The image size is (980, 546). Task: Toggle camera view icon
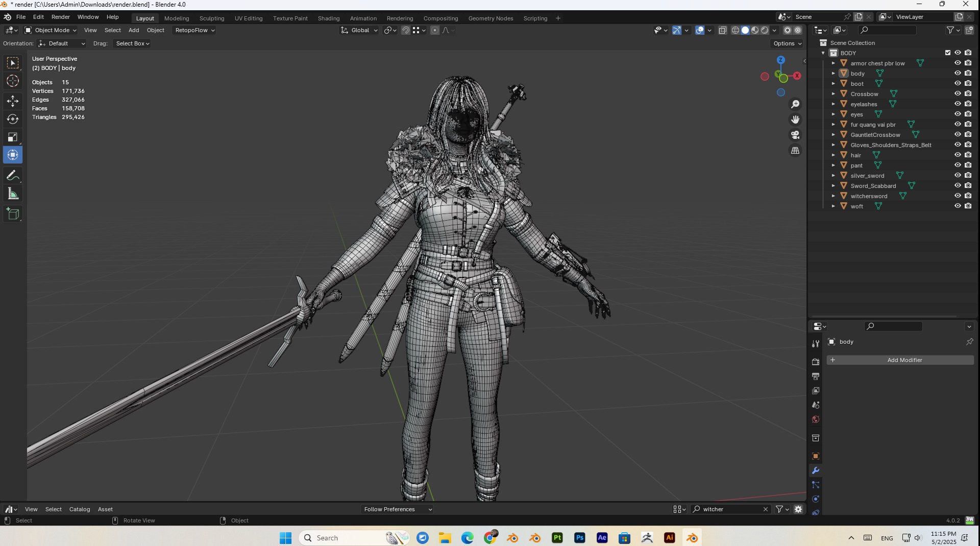click(795, 135)
